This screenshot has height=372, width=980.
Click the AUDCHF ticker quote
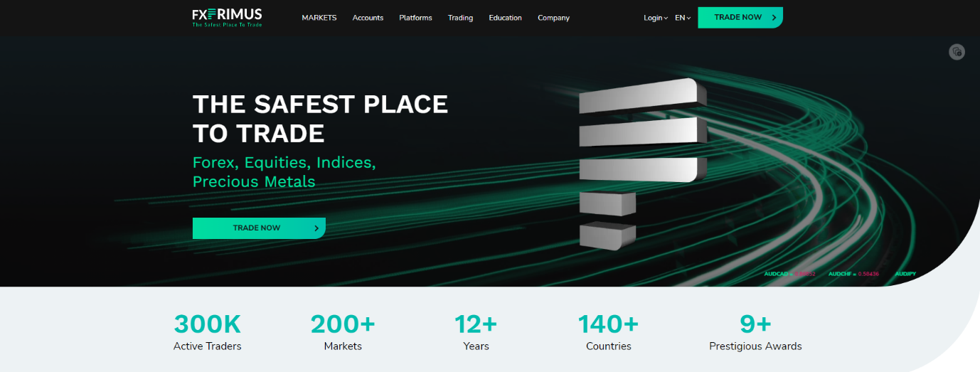(853, 274)
